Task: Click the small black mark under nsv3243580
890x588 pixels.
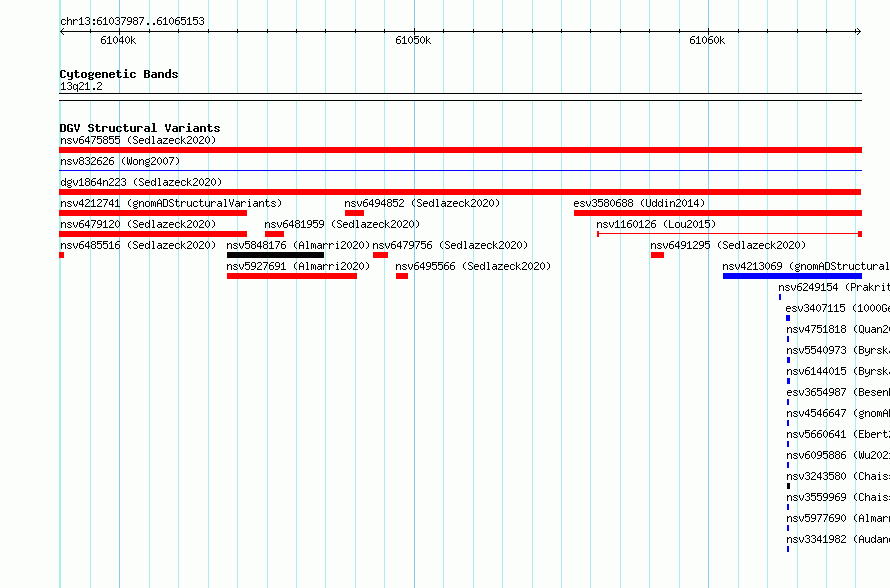Action: coord(788,486)
